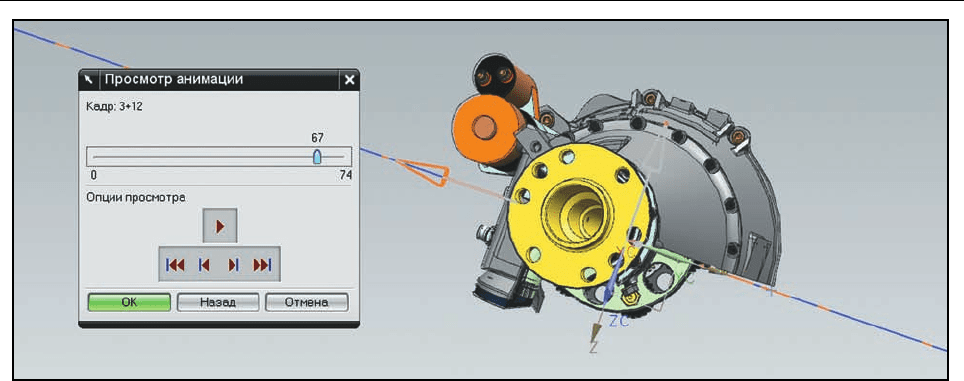Screen dimensions: 964x381
Task: Click the arrow icon in dialog title bar
Action: coord(89,80)
